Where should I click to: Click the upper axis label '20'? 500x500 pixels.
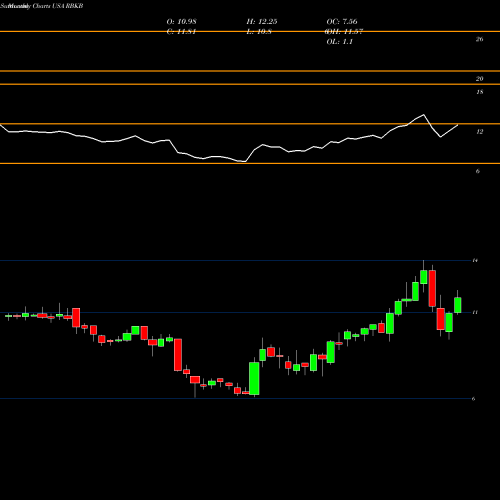coord(479,79)
